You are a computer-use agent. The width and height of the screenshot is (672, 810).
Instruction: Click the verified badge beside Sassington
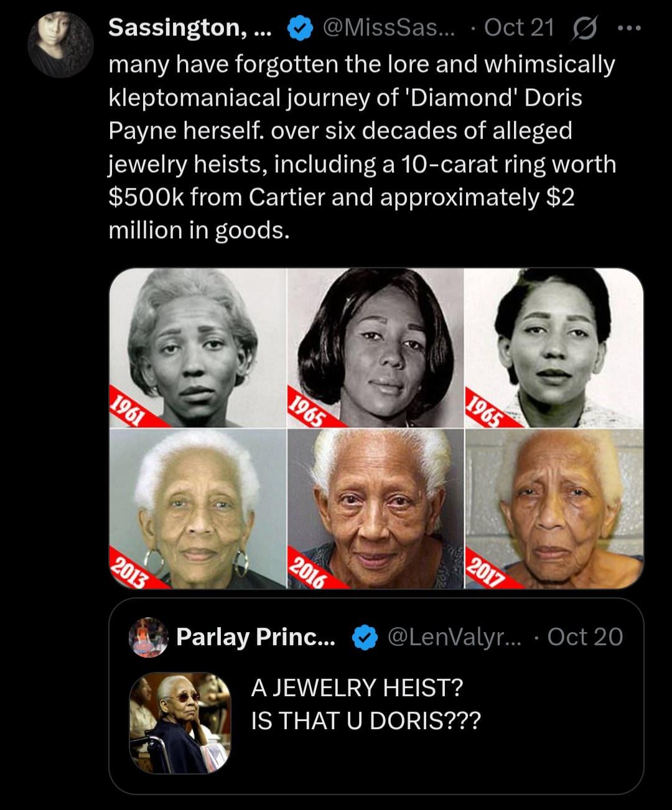(299, 28)
